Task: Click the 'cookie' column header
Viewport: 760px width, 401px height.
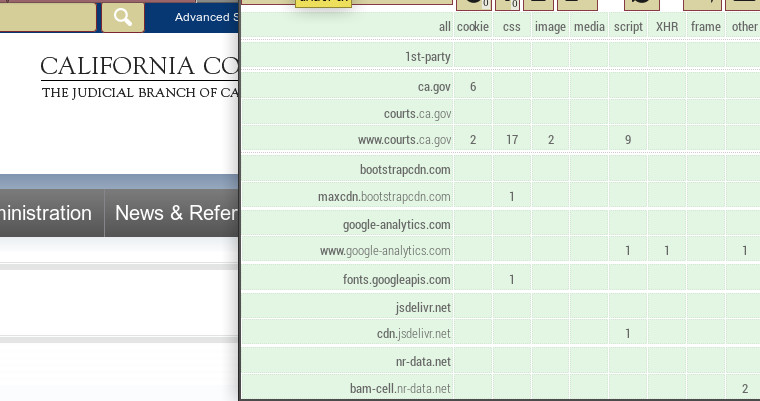Action: 473,26
